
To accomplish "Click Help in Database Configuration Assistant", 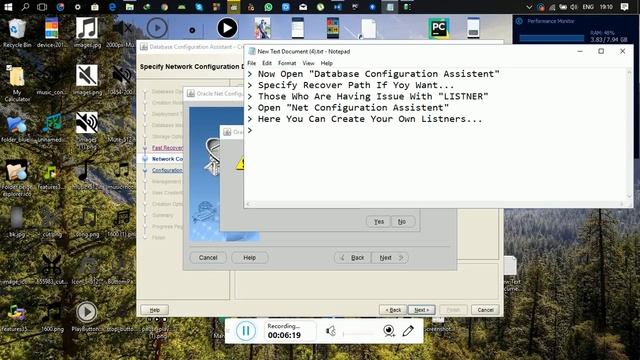I will pyautogui.click(x=155, y=310).
